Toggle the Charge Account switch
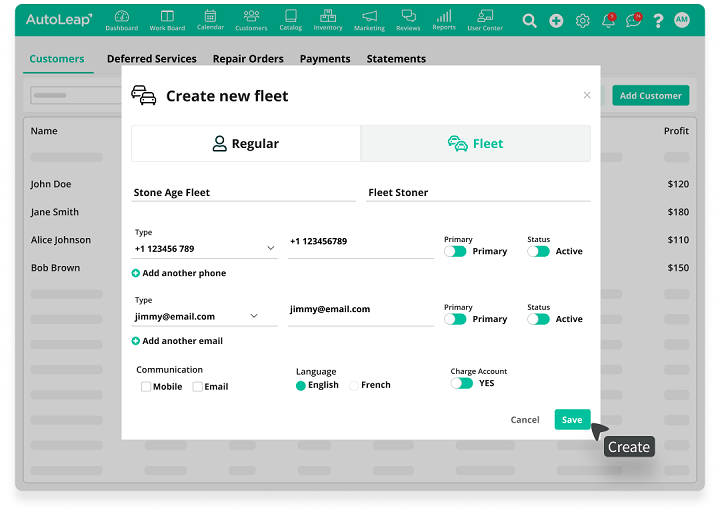The image size is (720, 516). click(x=461, y=383)
